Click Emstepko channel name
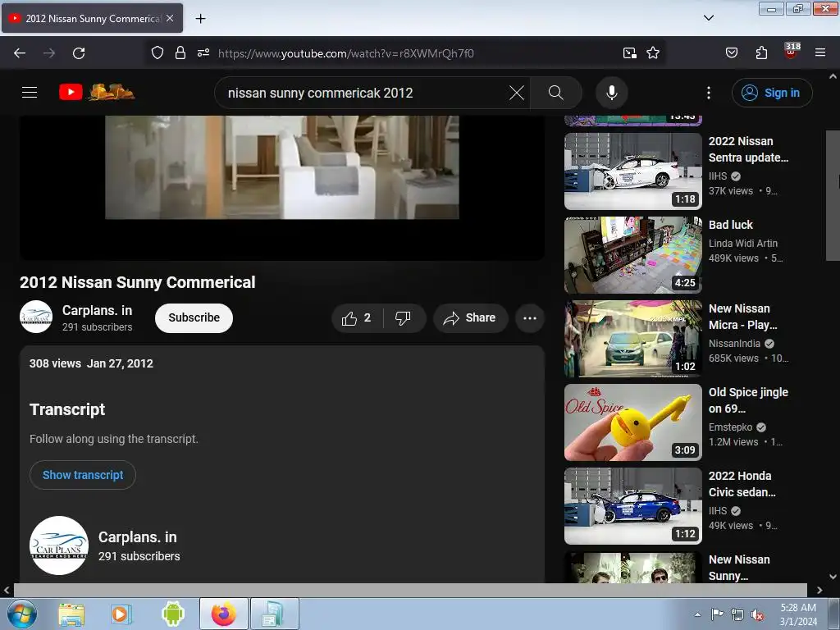840x630 pixels. (x=731, y=427)
